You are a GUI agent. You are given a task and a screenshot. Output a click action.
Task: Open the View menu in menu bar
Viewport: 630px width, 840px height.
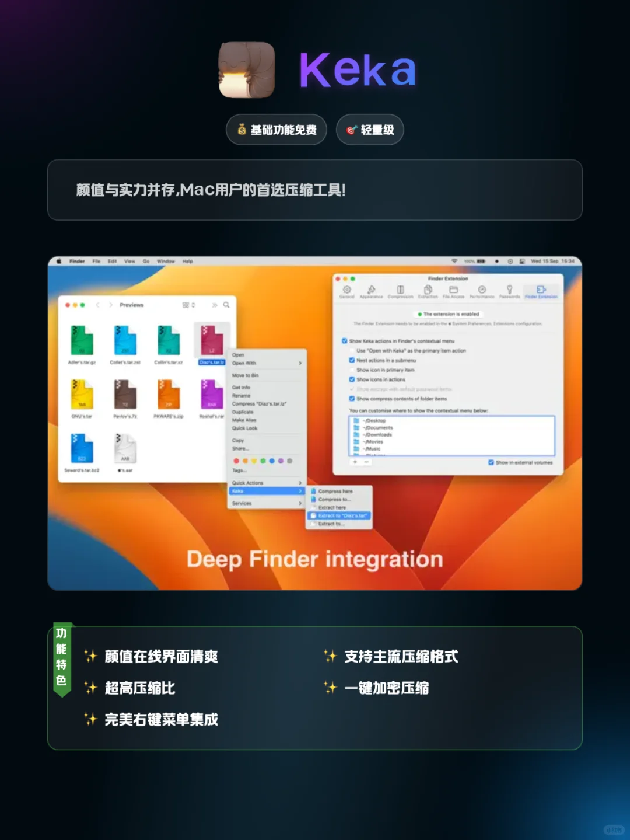(x=129, y=261)
